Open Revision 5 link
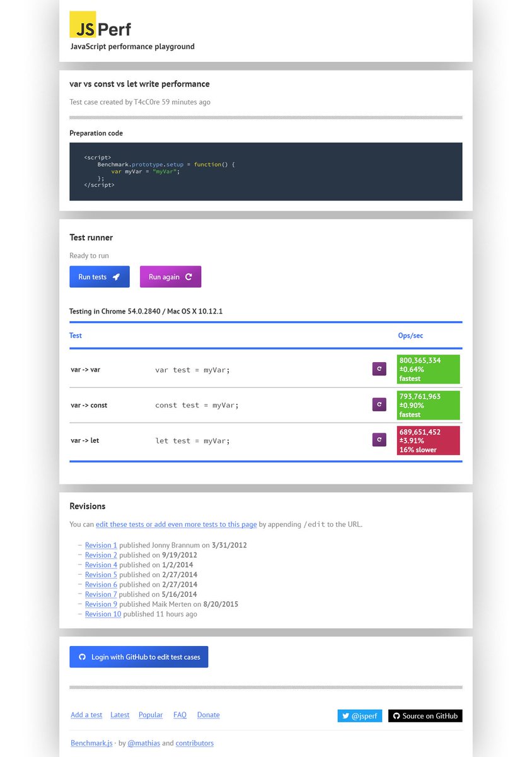Screen dimensions: 532x757 click(x=101, y=575)
